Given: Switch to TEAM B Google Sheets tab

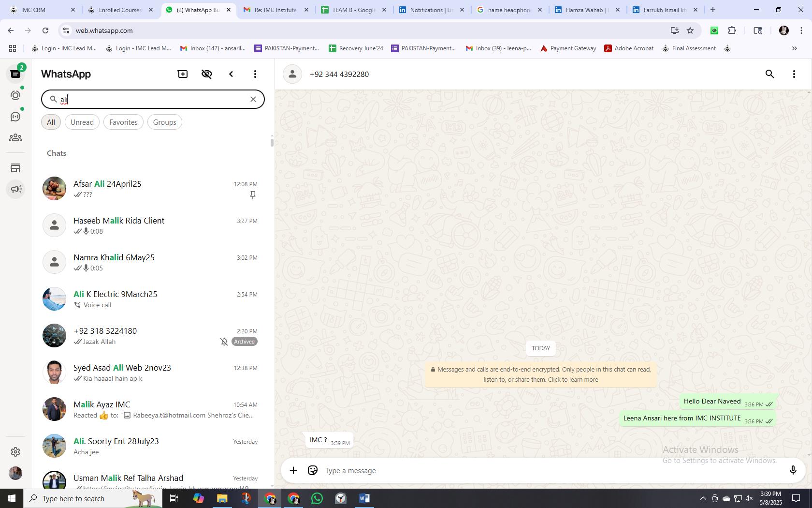Looking at the screenshot, I should click(x=354, y=10).
